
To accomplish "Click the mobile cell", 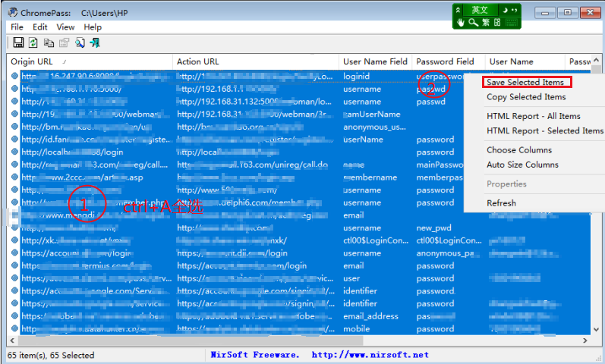I will tap(357, 329).
